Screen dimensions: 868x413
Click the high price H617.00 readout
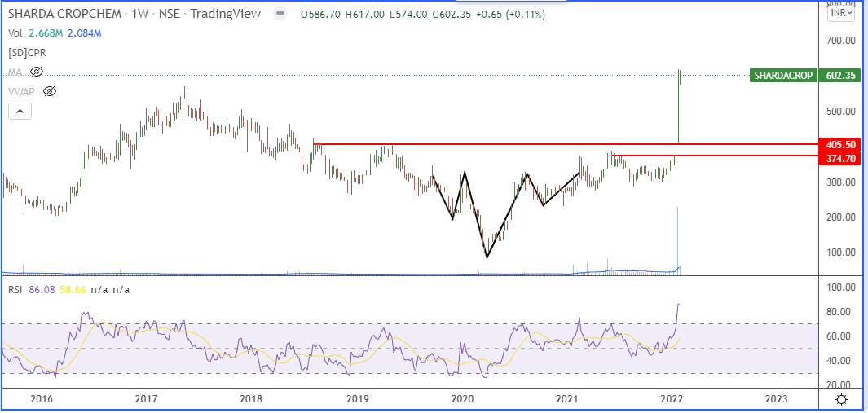365,15
